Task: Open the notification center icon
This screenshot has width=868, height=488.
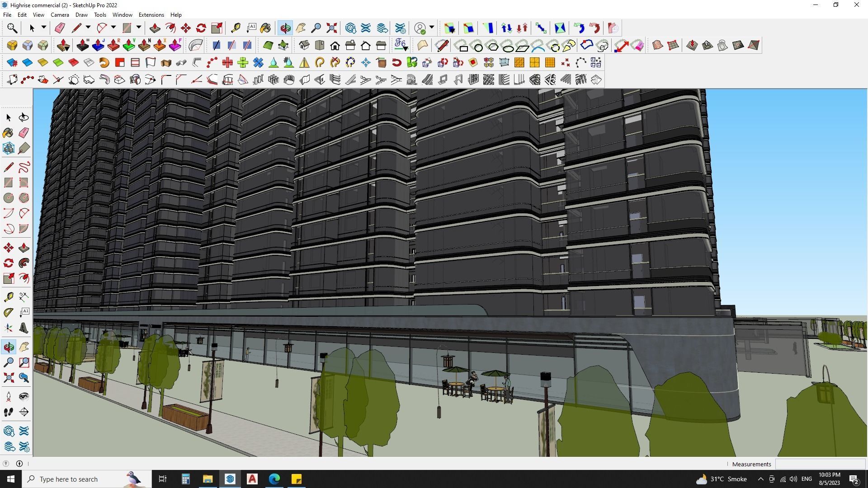Action: [854, 479]
